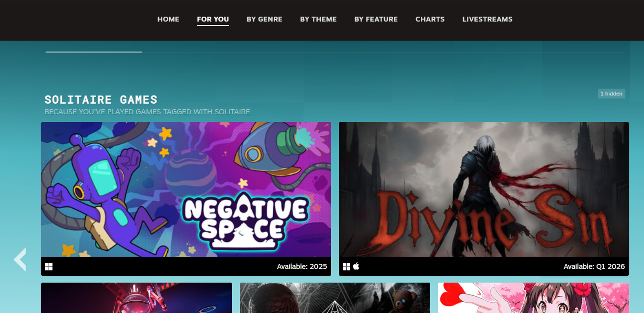Open the Divine Sin game banner

point(484,190)
